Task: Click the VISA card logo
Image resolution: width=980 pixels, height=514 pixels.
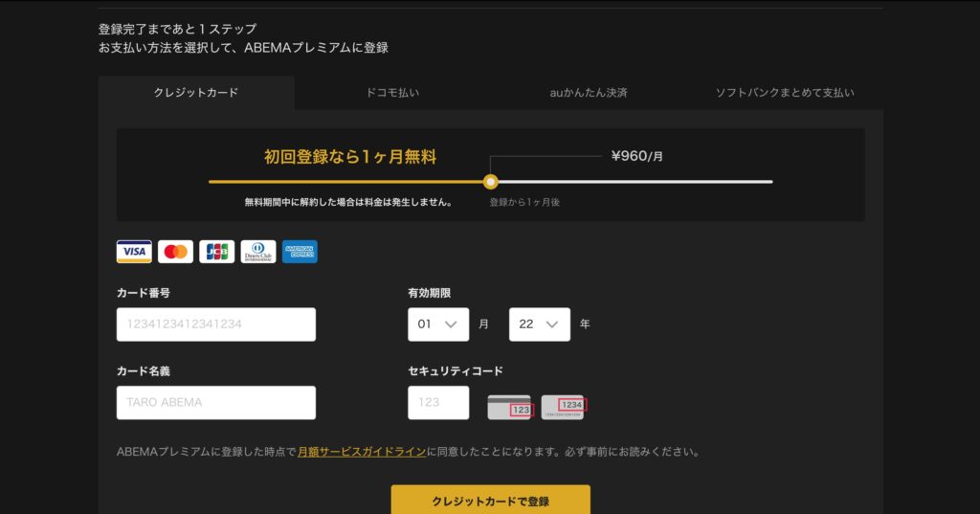Action: pos(134,252)
